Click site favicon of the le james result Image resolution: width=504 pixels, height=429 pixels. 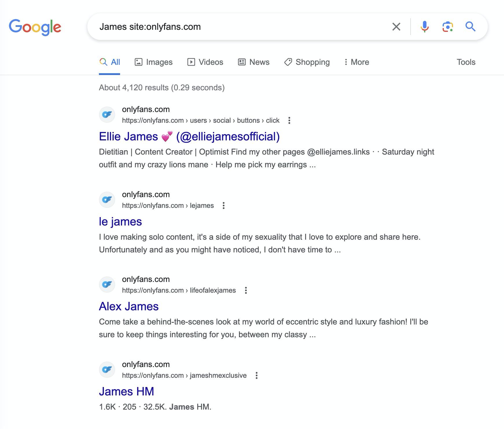click(x=107, y=200)
